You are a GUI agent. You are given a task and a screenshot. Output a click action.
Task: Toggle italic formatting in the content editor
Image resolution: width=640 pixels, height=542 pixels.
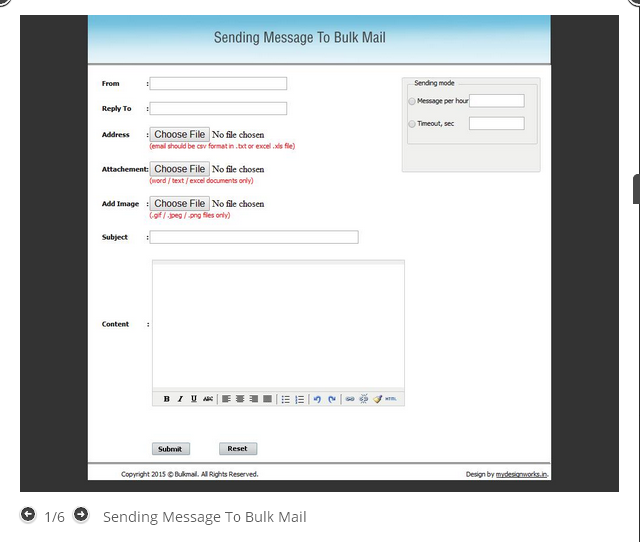click(x=180, y=399)
